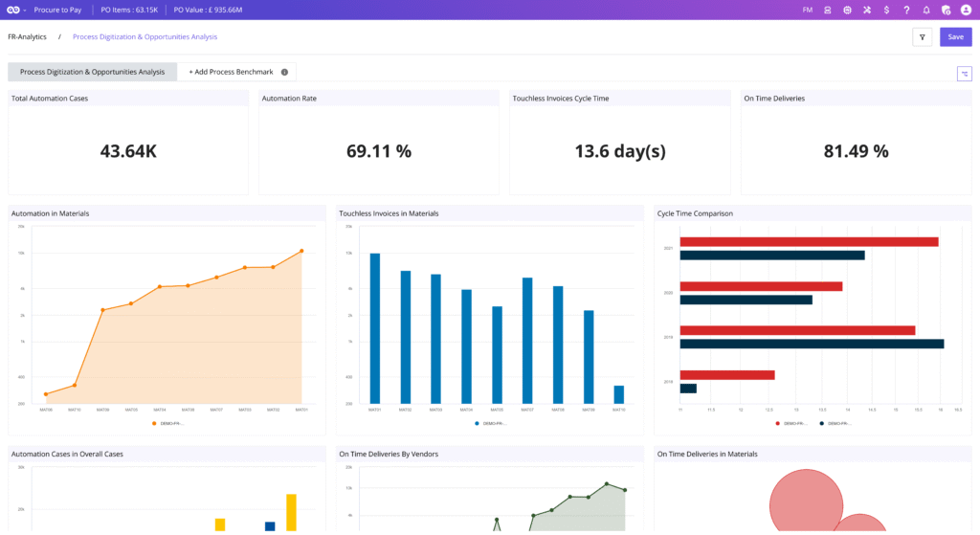The height and width of the screenshot is (535, 980).
Task: Click the help question mark icon
Action: click(906, 10)
